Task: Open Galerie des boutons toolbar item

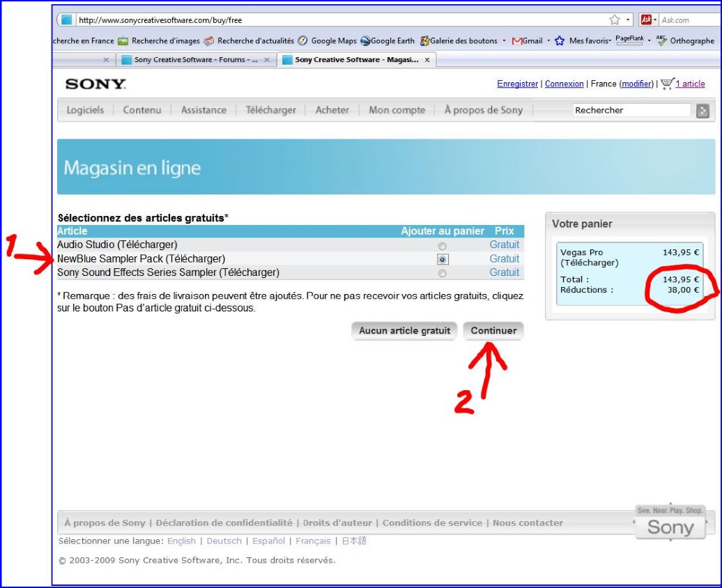Action: coord(459,41)
